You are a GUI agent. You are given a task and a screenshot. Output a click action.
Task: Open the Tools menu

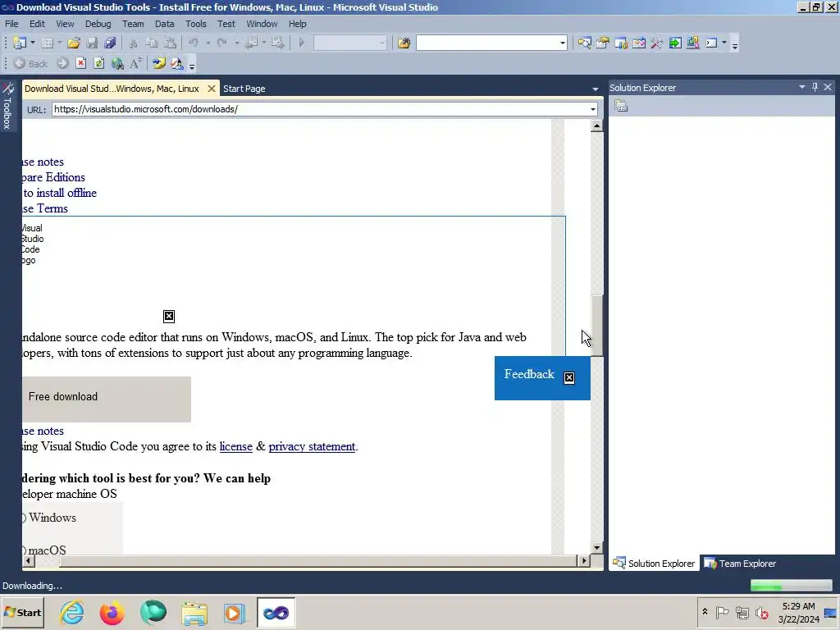click(x=195, y=24)
